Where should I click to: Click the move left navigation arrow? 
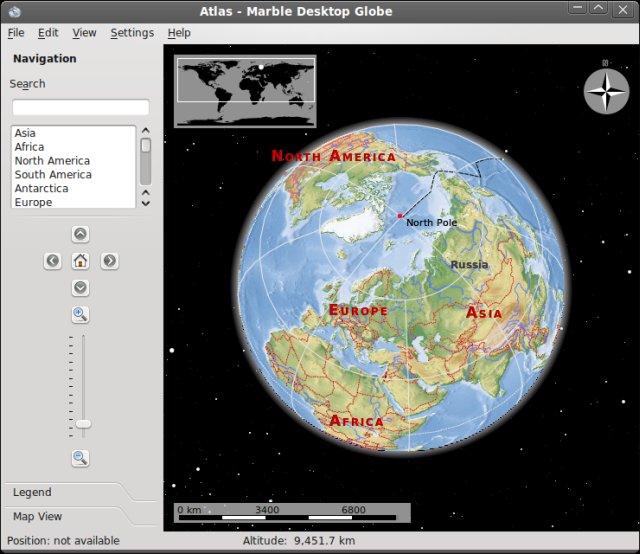[53, 260]
